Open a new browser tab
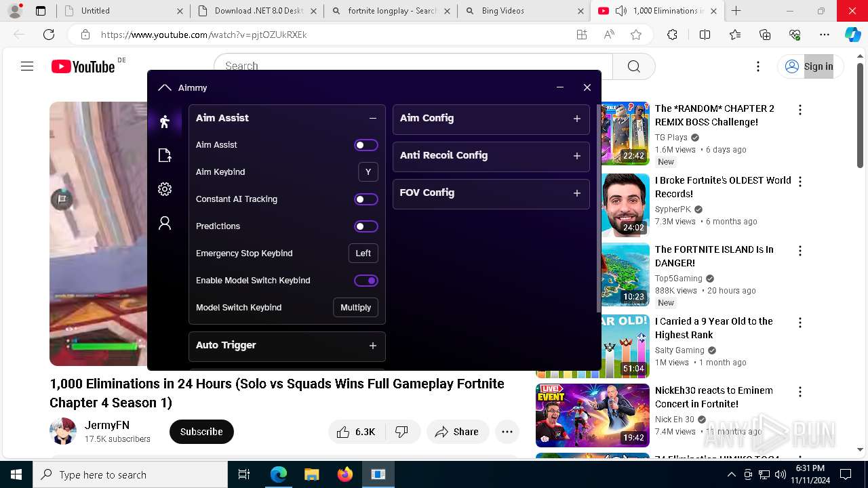 point(736,11)
